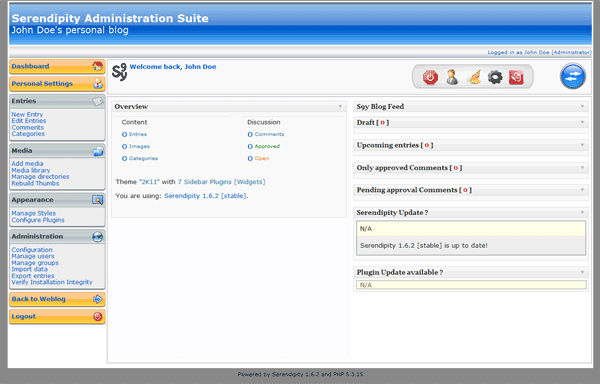Open the Media library link

pyautogui.click(x=31, y=170)
